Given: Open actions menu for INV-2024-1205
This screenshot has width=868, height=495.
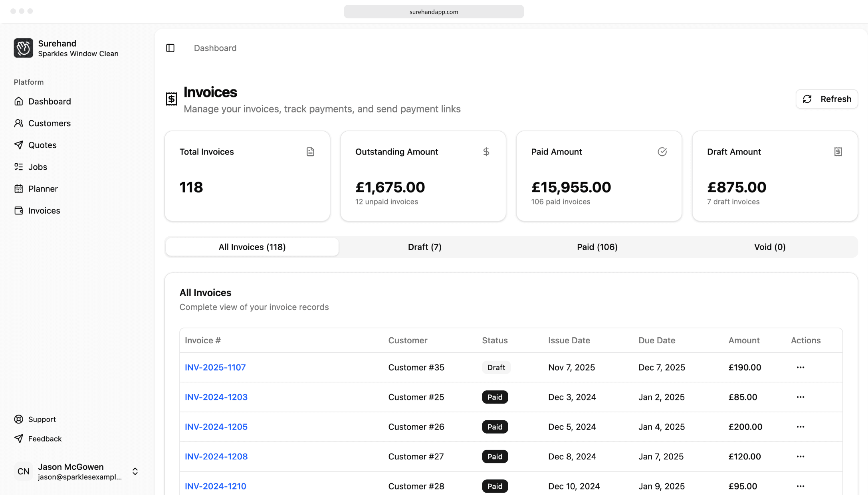Looking at the screenshot, I should click(x=800, y=427).
